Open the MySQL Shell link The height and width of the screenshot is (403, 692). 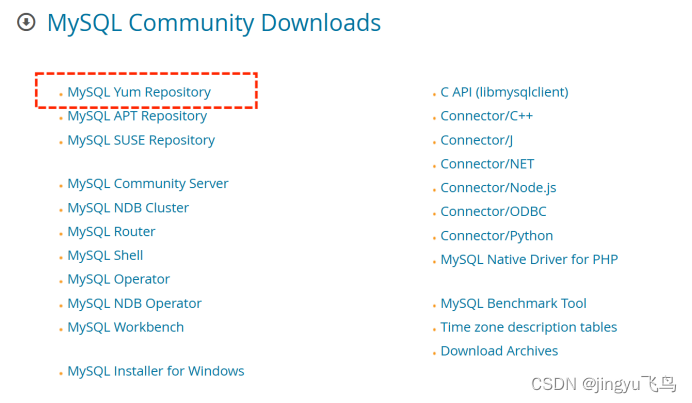[105, 255]
